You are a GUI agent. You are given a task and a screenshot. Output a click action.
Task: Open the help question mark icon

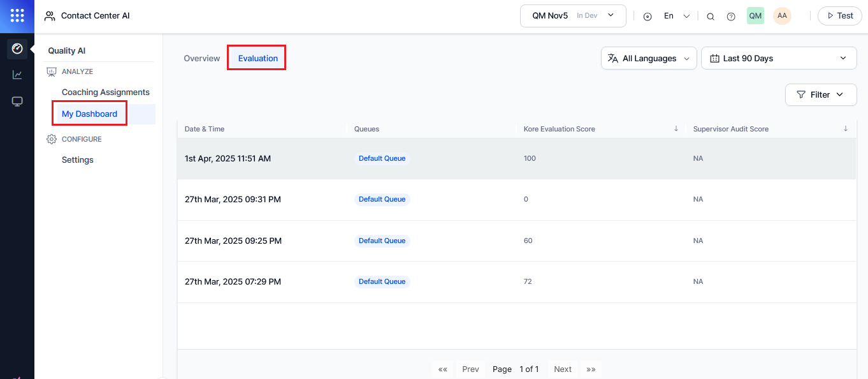click(731, 17)
